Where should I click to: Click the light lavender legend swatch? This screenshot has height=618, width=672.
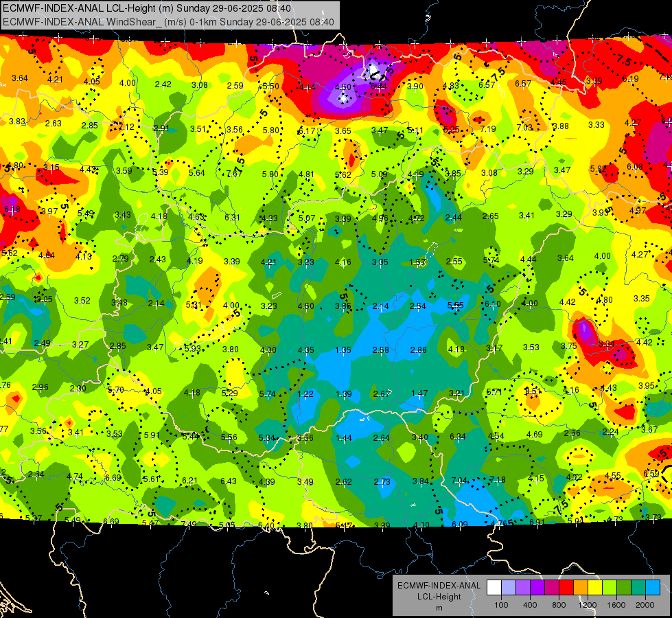coord(509,588)
